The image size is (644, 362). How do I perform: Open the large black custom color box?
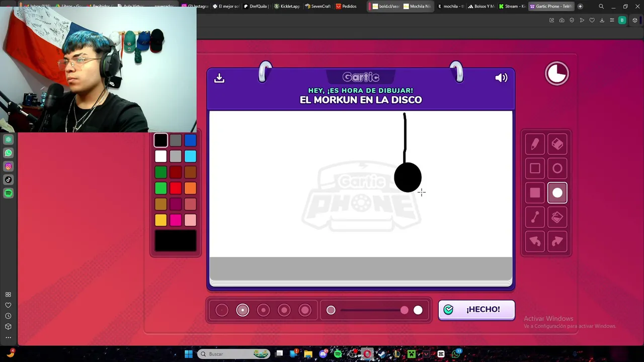(176, 241)
